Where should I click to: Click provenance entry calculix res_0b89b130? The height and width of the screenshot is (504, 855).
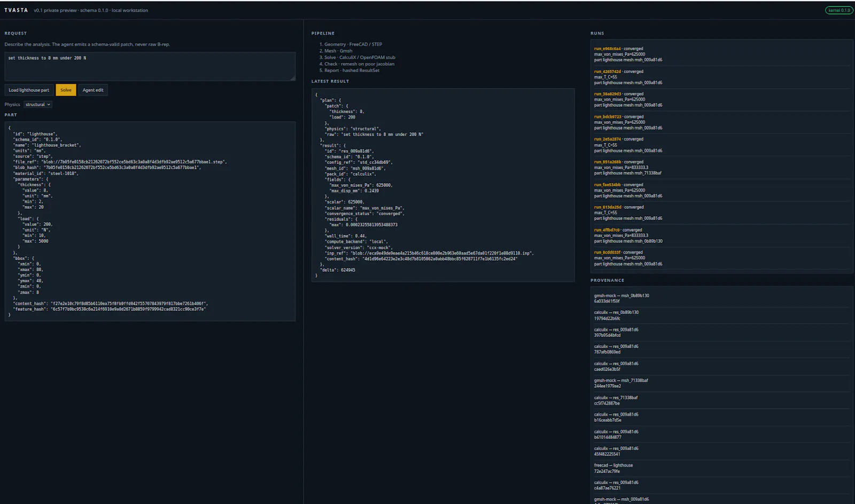click(616, 312)
